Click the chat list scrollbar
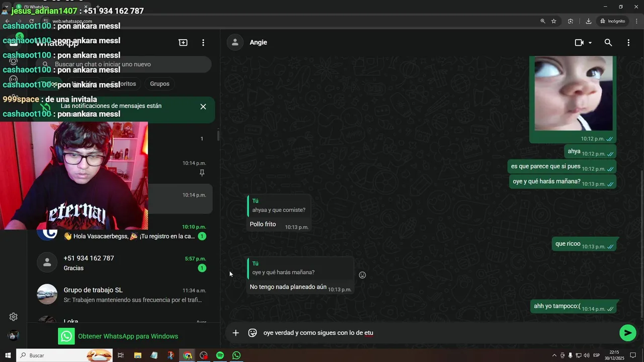Viewport: 644px width, 362px height. 218,135
